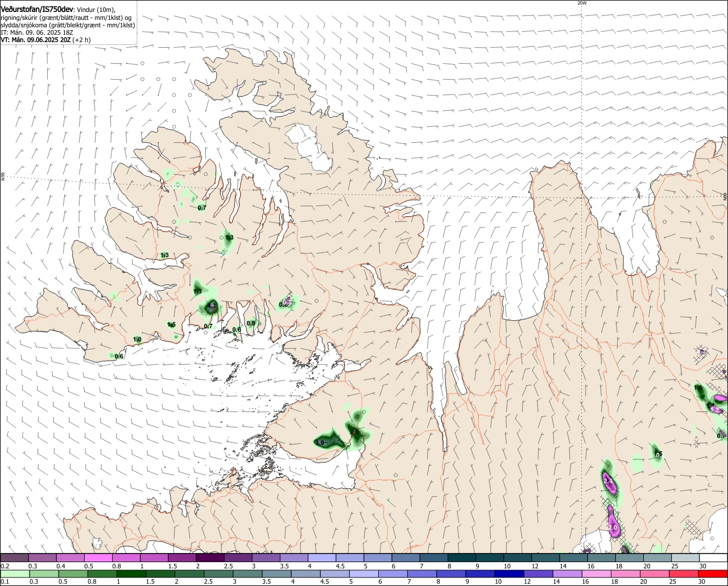728x586 pixels.
Task: Click lower legend row label 25
Action: 672,581
